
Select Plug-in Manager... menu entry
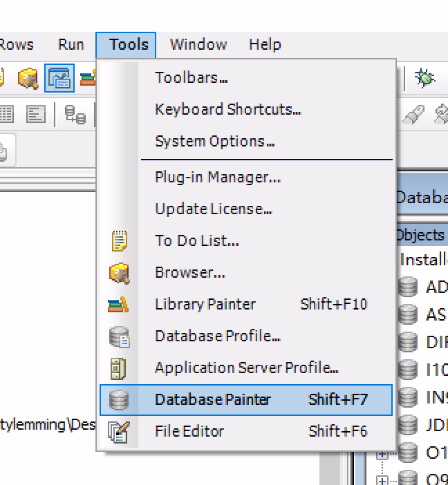coord(217,178)
